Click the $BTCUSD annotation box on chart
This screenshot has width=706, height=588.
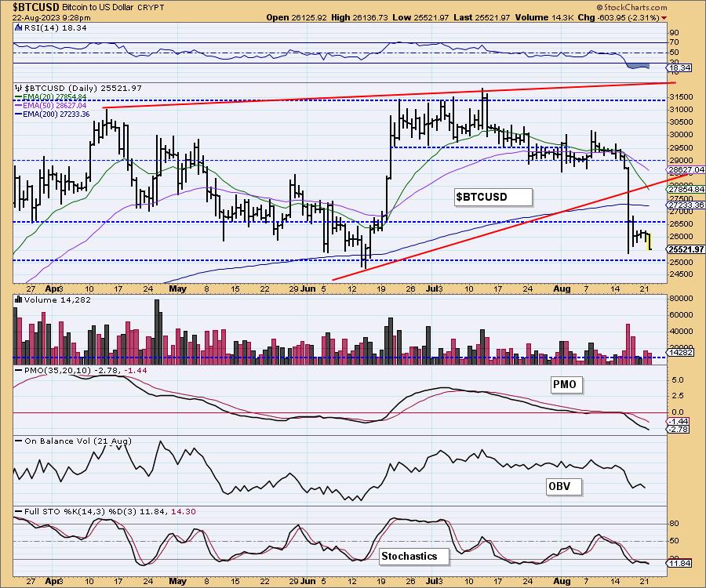click(x=493, y=197)
